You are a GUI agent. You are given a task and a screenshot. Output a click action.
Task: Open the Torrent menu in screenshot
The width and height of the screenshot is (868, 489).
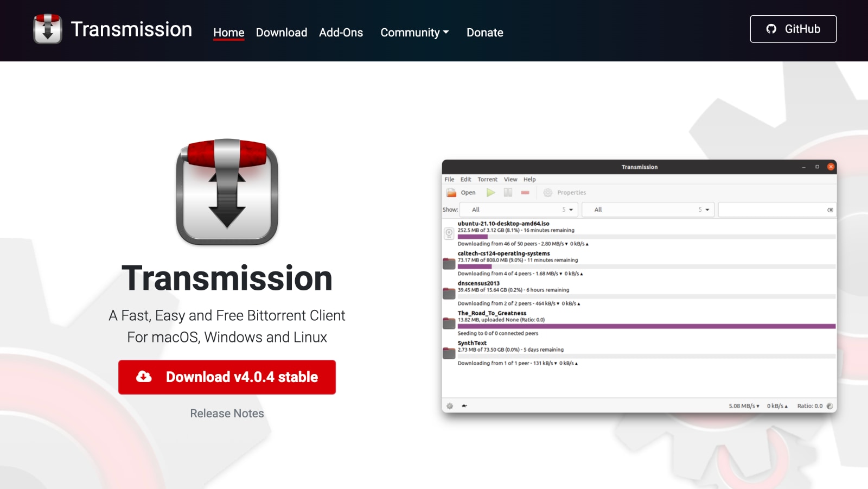[x=487, y=180]
